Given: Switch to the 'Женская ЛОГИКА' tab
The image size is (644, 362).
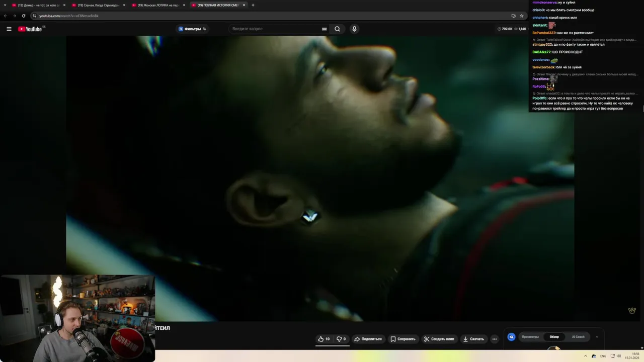Looking at the screenshot, I should click(158, 5).
